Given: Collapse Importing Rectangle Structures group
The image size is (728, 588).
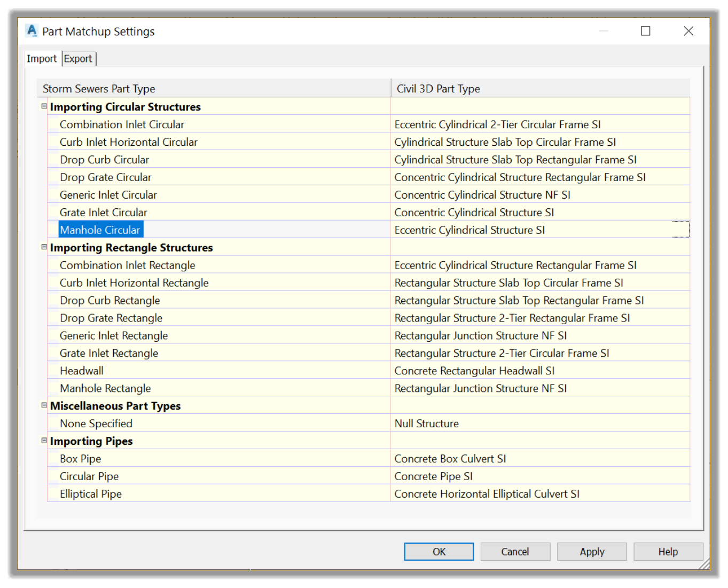Looking at the screenshot, I should 44,247.
